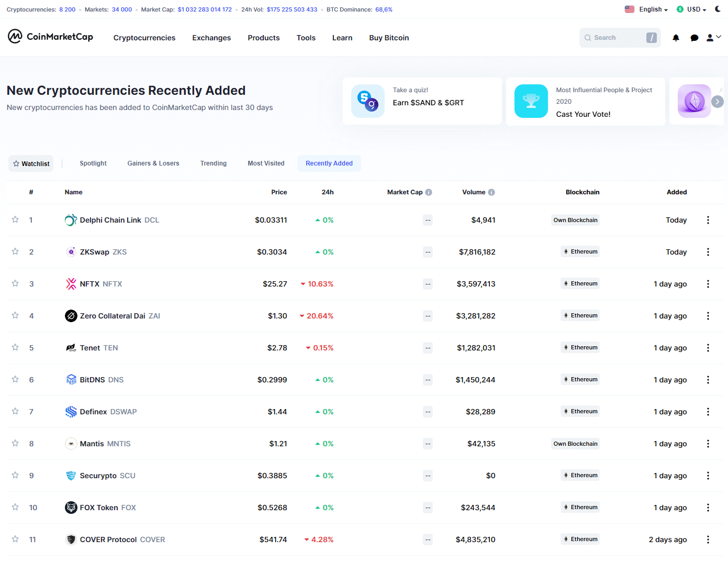Image resolution: width=728 pixels, height=561 pixels.
Task: Click FOX Token coin icon
Action: coord(71,508)
